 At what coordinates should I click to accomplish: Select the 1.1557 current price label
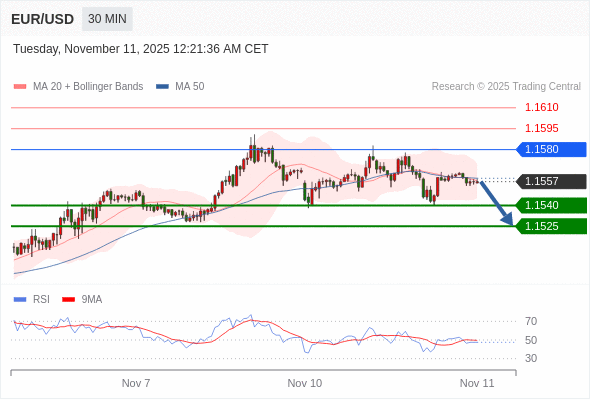551,181
